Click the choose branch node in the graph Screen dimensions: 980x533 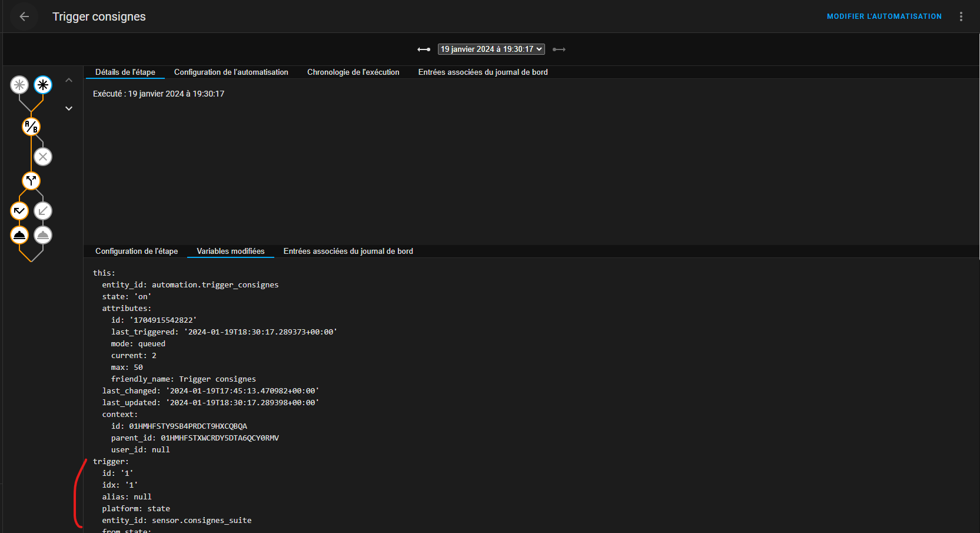(31, 181)
